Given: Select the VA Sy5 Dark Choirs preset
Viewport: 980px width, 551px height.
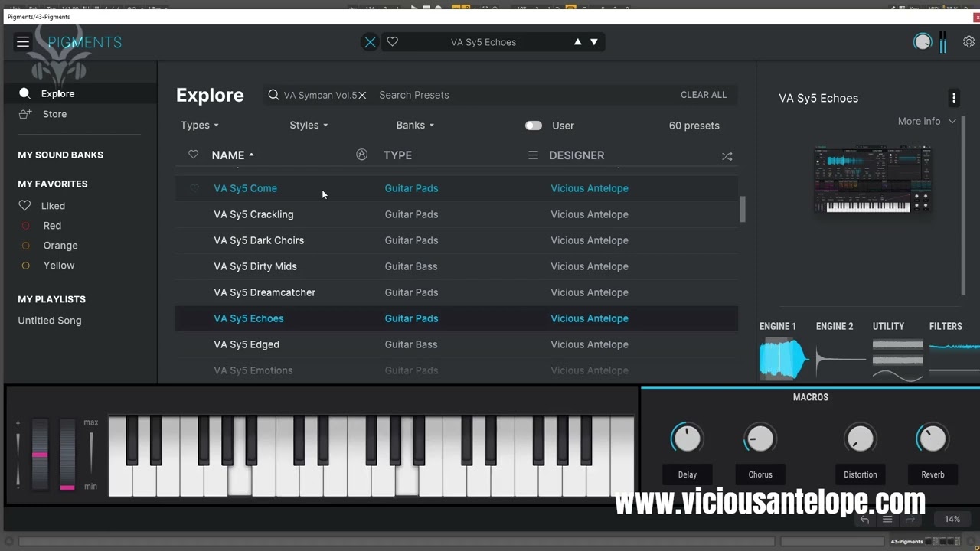Looking at the screenshot, I should (456, 240).
